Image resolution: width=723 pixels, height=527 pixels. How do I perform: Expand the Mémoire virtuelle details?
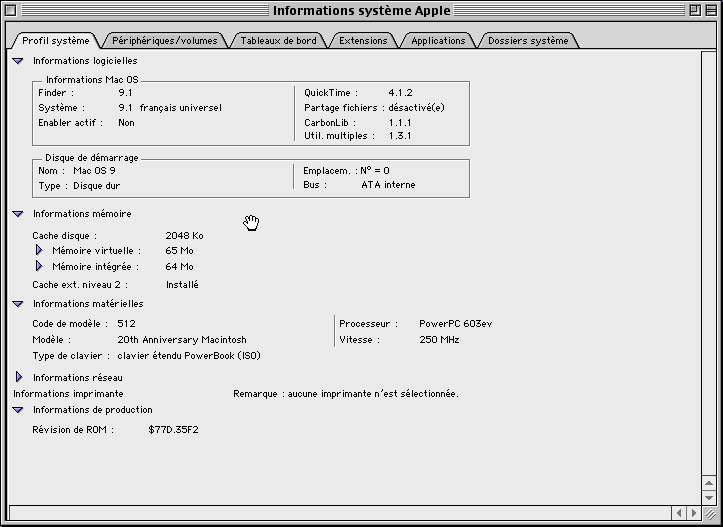39,250
